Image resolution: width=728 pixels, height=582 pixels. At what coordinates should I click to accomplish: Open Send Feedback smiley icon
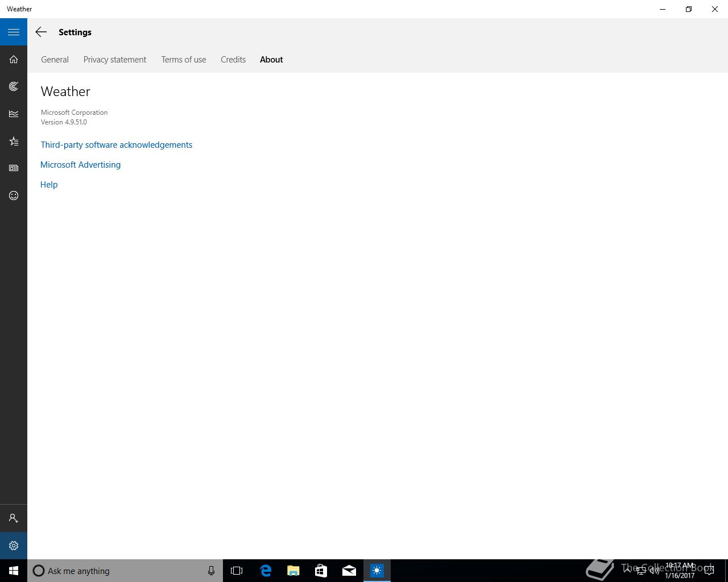(14, 196)
